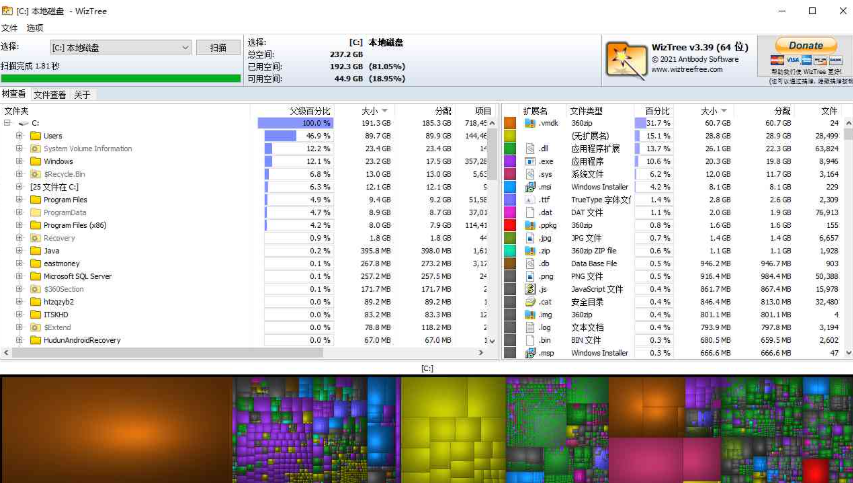Click the WizTree logo icon
The image size is (853, 483).
point(624,61)
